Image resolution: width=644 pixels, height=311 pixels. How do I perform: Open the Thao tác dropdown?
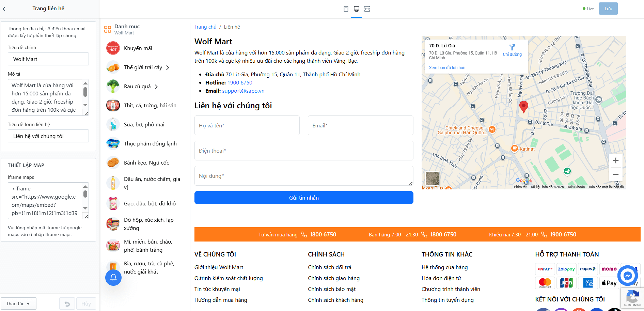(18, 304)
